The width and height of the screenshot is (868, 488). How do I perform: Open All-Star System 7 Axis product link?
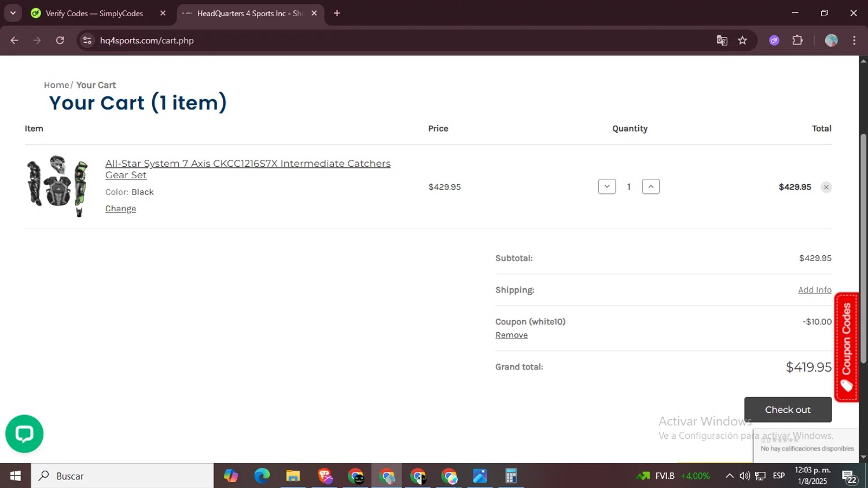(x=248, y=169)
